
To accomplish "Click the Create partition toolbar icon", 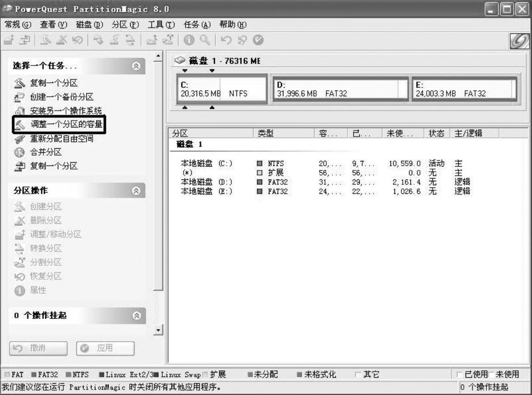I will (x=46, y=40).
